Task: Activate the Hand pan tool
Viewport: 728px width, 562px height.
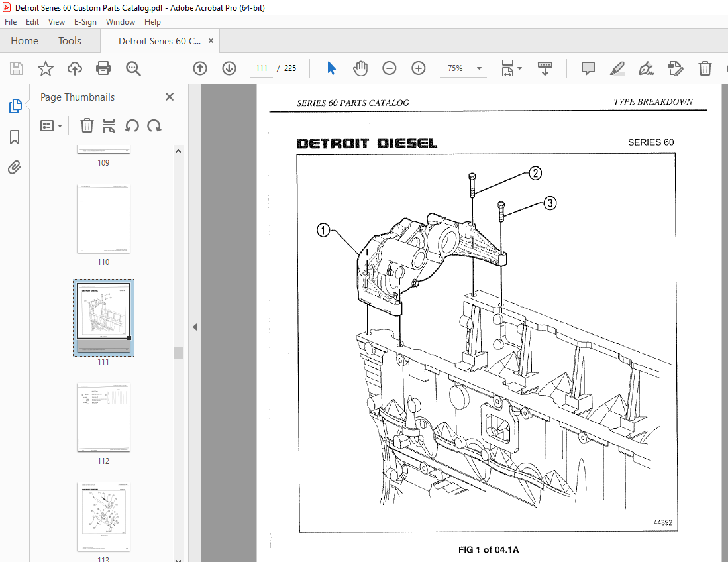Action: point(360,68)
